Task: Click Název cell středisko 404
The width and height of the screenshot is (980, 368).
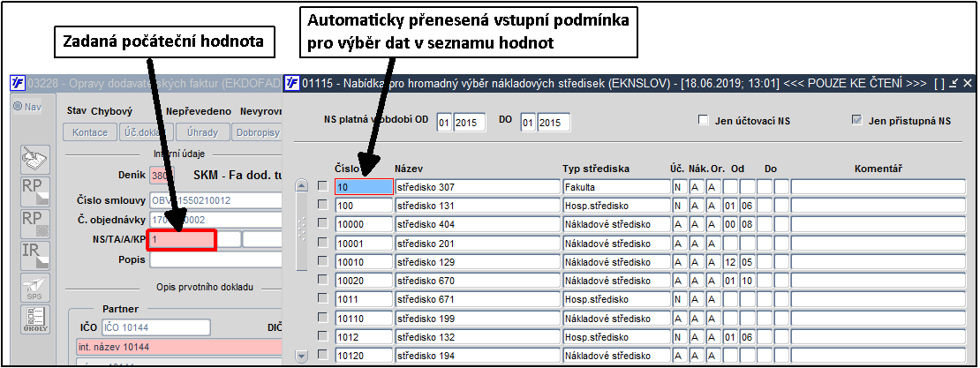Action: (x=478, y=224)
